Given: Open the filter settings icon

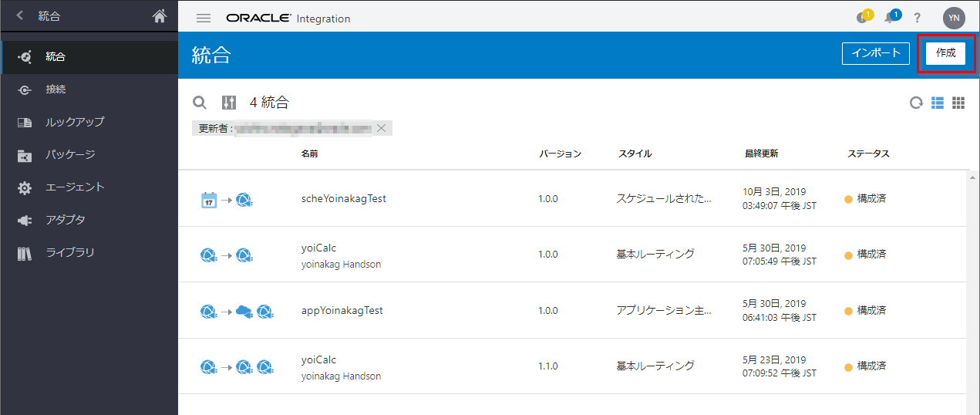Looking at the screenshot, I should [x=229, y=103].
